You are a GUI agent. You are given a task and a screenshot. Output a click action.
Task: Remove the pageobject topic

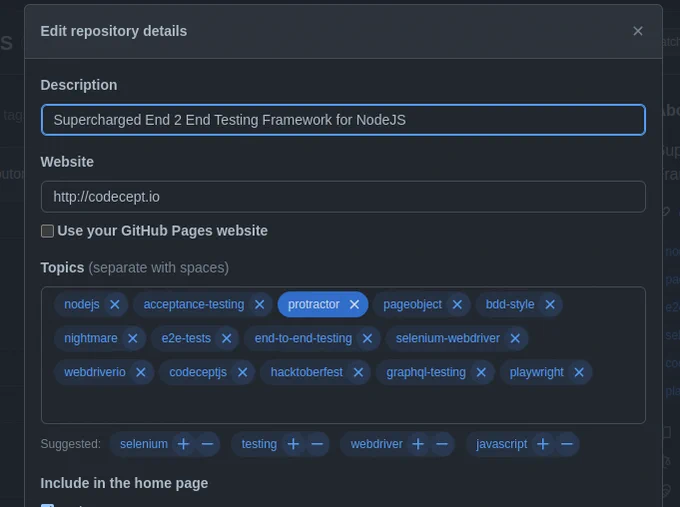point(457,304)
